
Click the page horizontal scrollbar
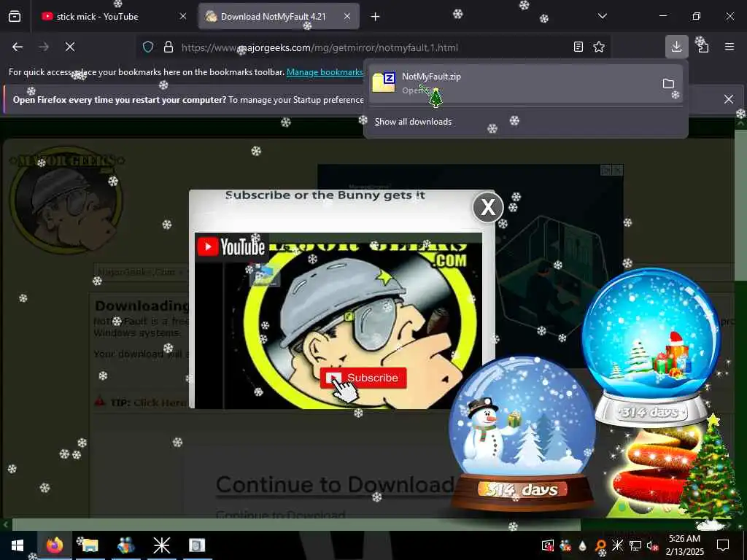[x=296, y=524]
